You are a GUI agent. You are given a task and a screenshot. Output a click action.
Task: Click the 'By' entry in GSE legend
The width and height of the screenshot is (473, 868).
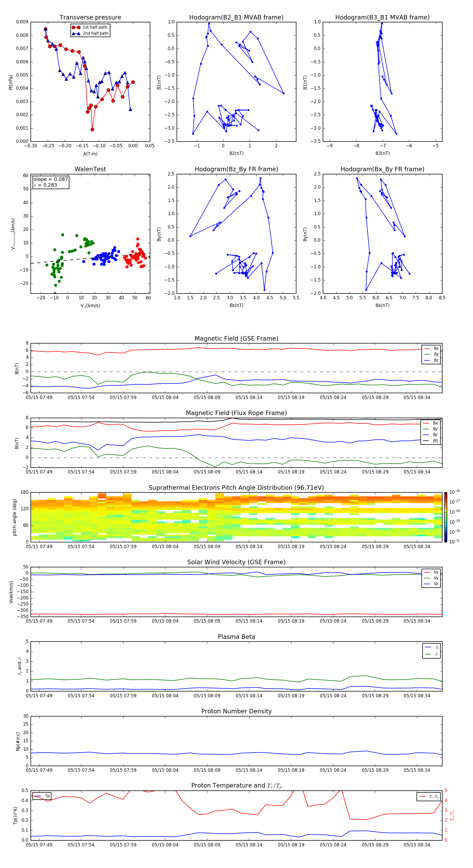tap(431, 354)
